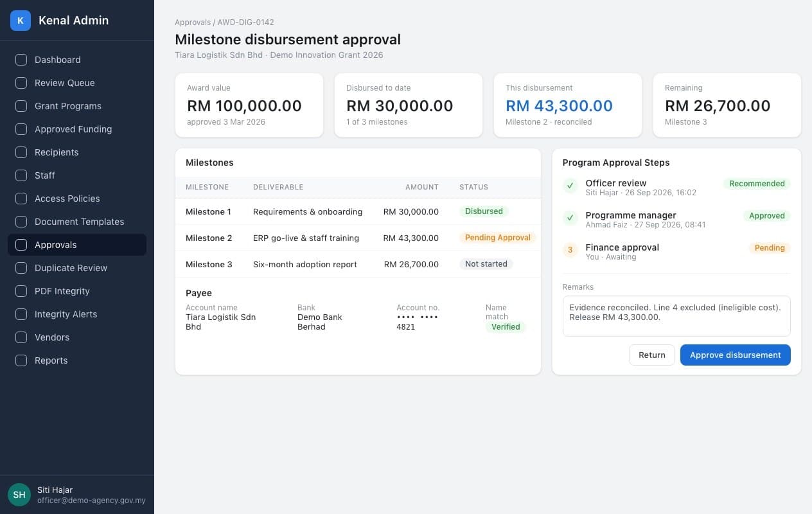Click inside the Remarks text box
This screenshot has width=812, height=514.
coord(676,316)
